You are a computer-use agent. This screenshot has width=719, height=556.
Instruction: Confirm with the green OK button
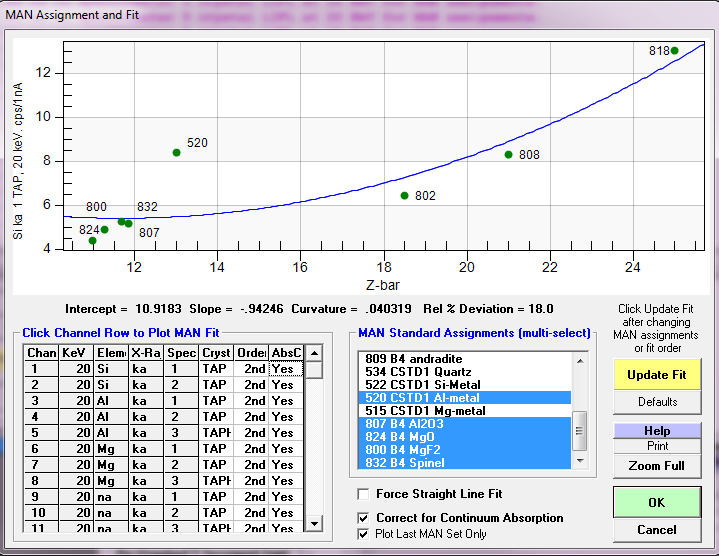[656, 502]
